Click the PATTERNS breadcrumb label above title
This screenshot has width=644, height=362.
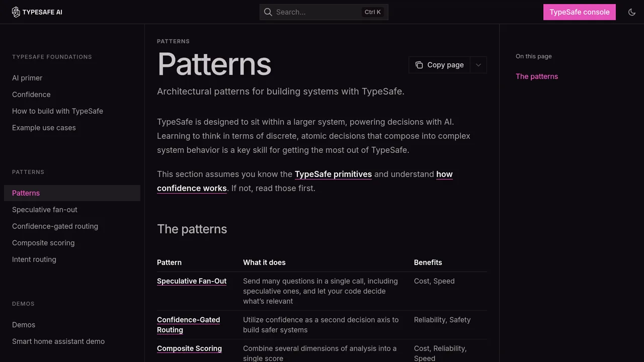[x=173, y=41]
